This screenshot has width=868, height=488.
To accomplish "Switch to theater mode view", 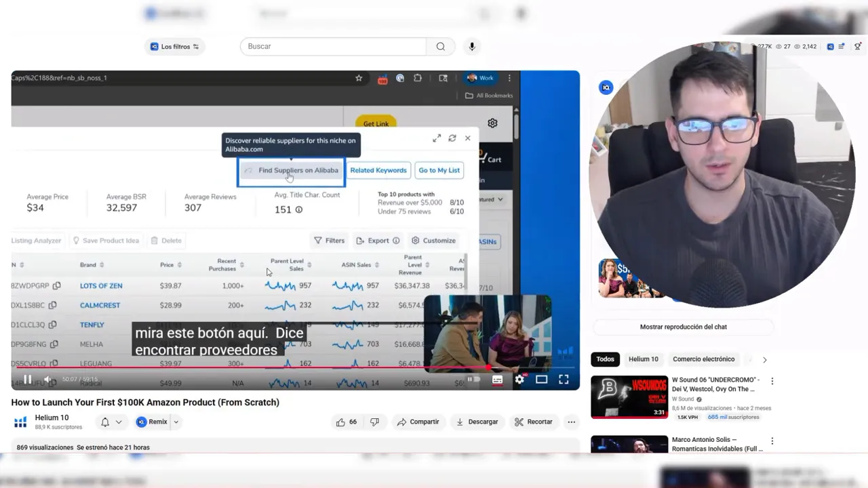I will tap(541, 380).
